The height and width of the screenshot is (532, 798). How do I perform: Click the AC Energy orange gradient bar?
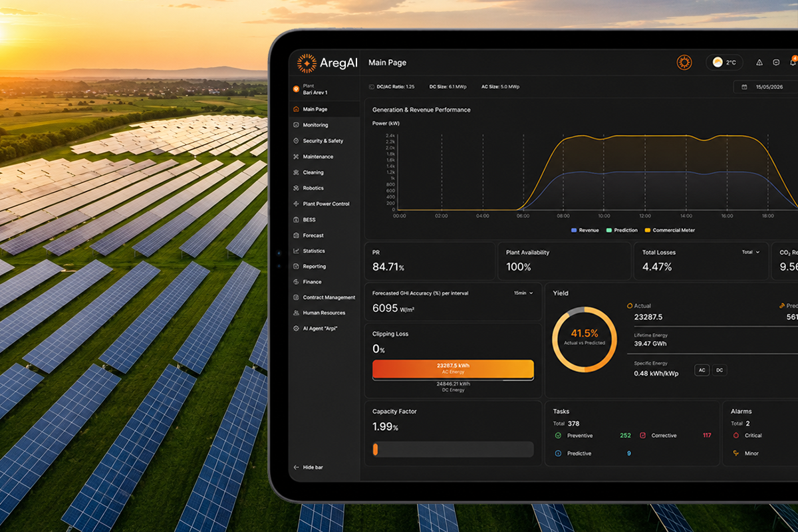[453, 369]
